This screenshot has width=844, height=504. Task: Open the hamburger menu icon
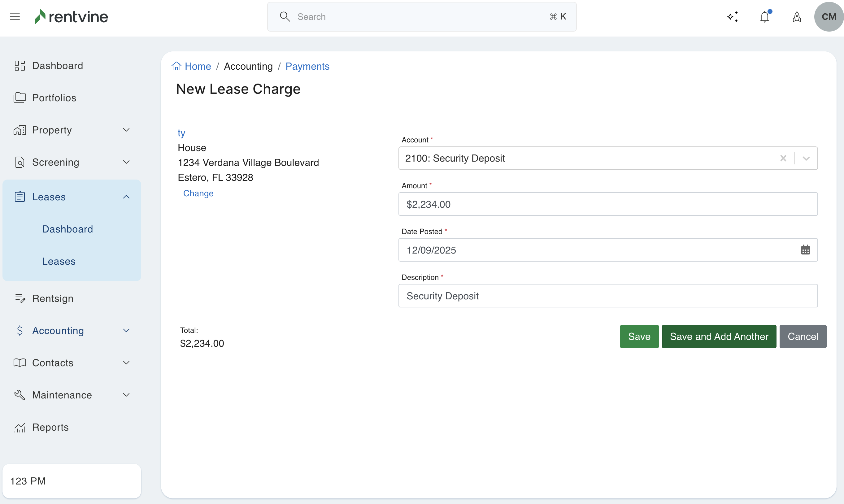coord(15,17)
